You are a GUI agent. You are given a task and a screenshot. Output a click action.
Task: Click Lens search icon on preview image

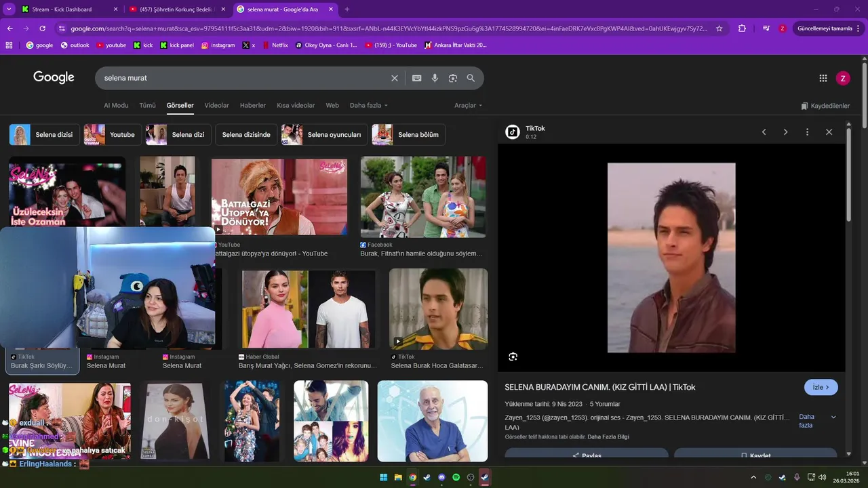tap(513, 357)
